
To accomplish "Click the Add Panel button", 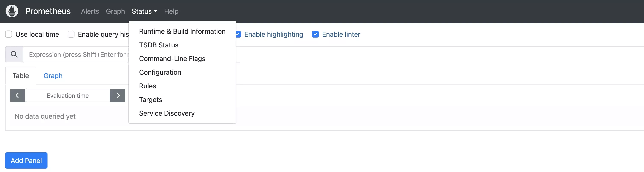I will [26, 160].
